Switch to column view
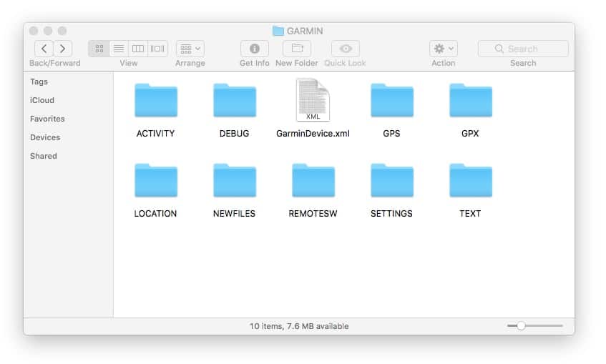This screenshot has height=364, width=606. point(138,49)
